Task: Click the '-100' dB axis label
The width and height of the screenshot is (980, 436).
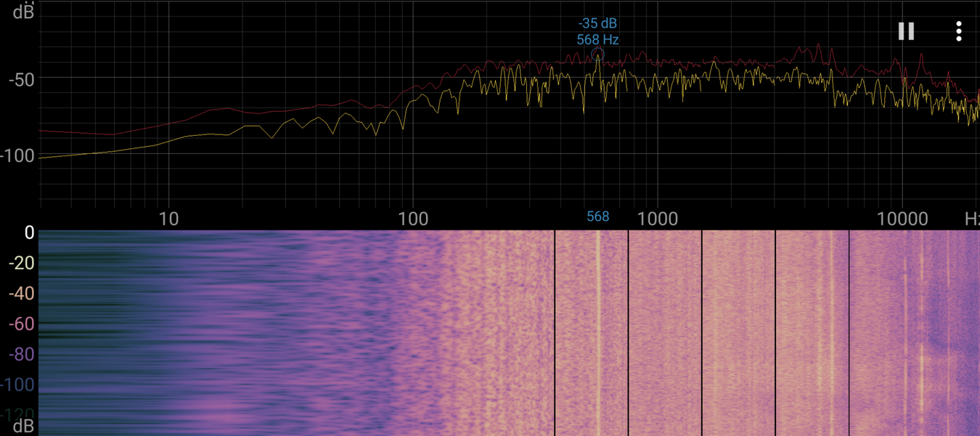Action: pyautogui.click(x=17, y=156)
